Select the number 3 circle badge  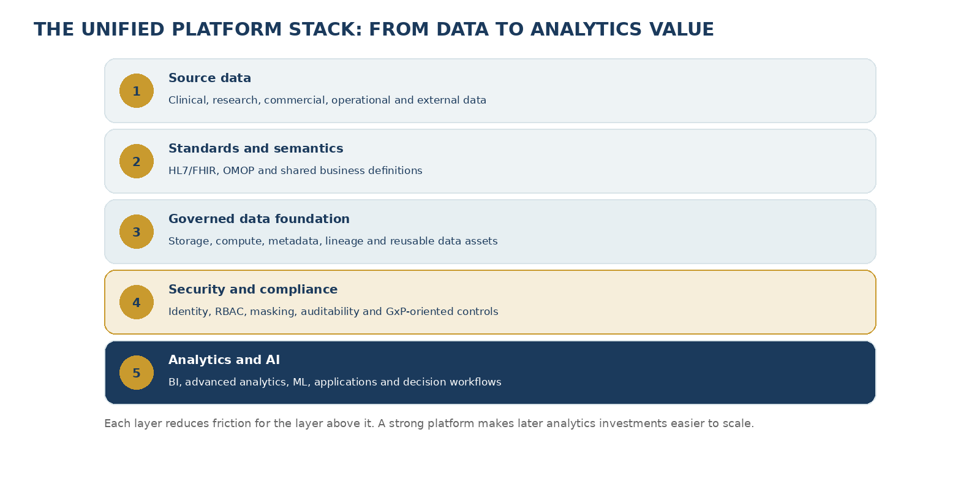point(137,232)
